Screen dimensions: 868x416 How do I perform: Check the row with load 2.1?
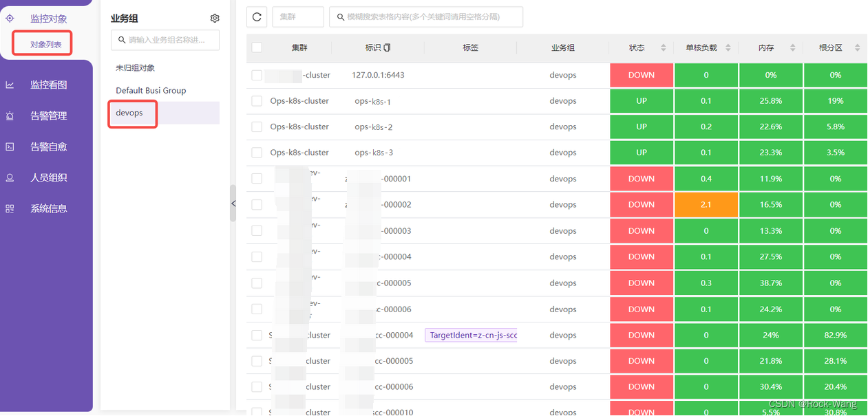click(257, 205)
